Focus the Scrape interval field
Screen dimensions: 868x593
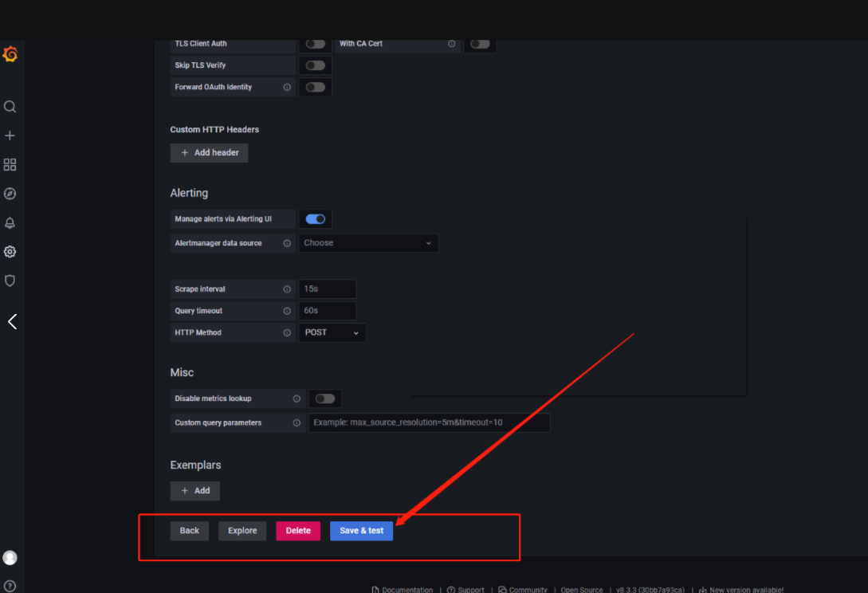coord(327,289)
